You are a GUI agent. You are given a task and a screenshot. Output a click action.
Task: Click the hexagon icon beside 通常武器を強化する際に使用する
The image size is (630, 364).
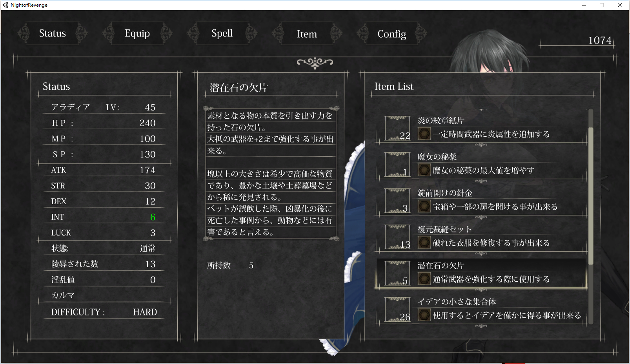coord(424,279)
